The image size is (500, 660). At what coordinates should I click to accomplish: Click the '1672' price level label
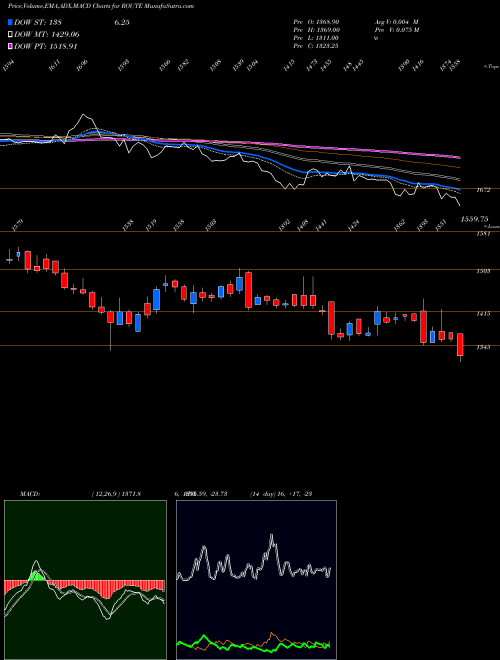[x=483, y=190]
